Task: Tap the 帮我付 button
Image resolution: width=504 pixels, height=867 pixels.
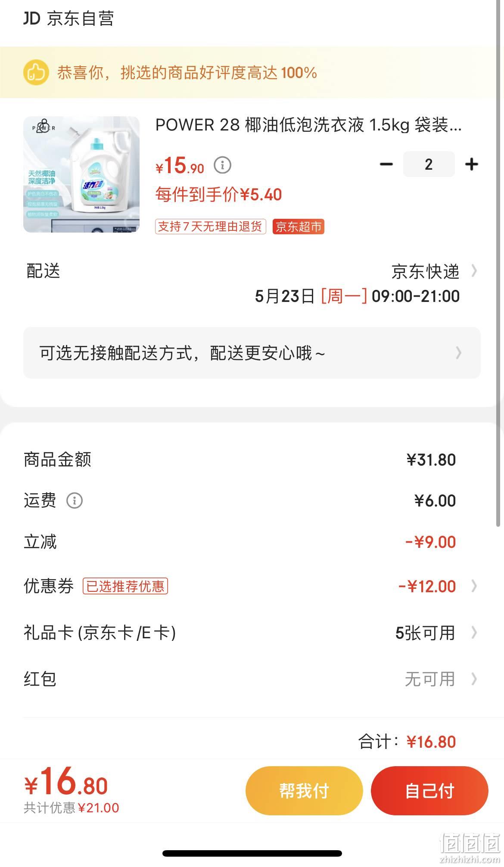Action: coord(304,790)
